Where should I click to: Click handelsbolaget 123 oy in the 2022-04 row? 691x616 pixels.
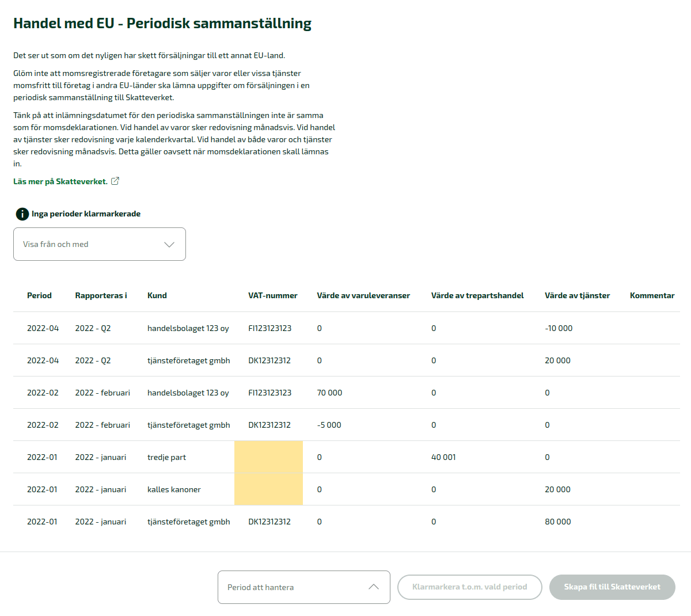click(188, 328)
